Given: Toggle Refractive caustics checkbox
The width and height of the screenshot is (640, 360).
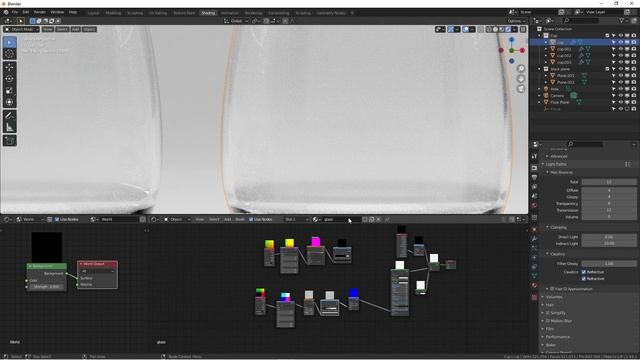Looking at the screenshot, I should (584, 279).
